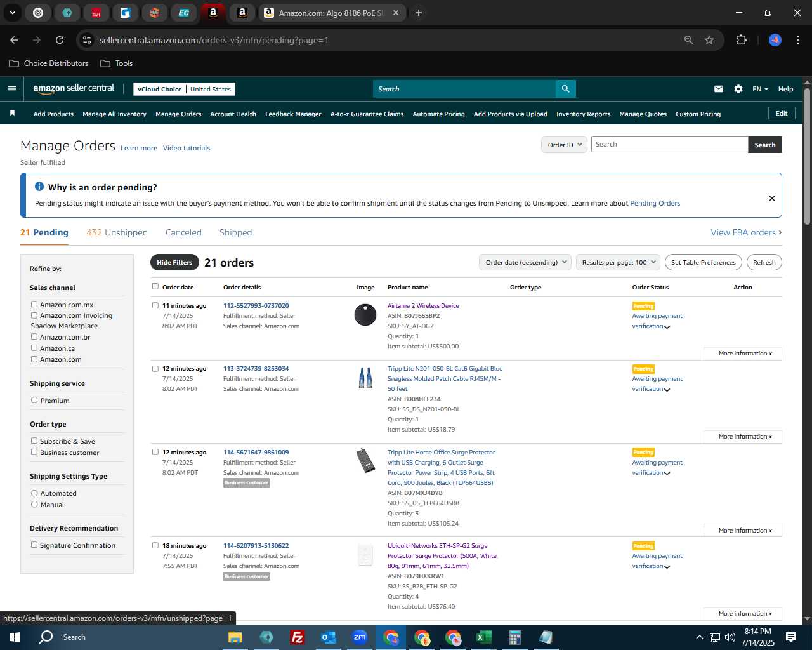
Task: Switch to the Shipped orders tab
Action: point(235,232)
